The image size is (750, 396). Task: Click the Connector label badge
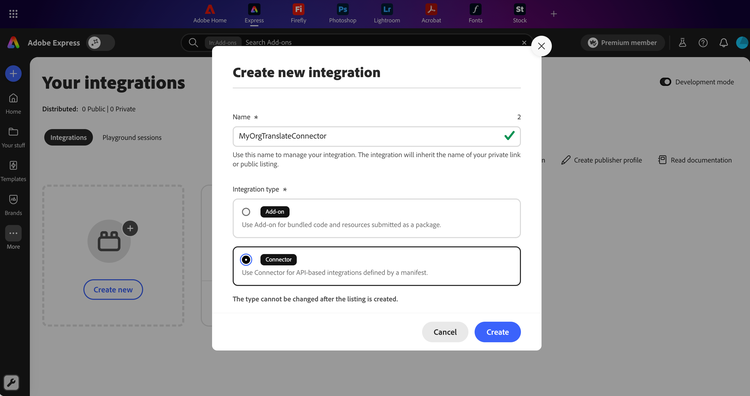(278, 260)
